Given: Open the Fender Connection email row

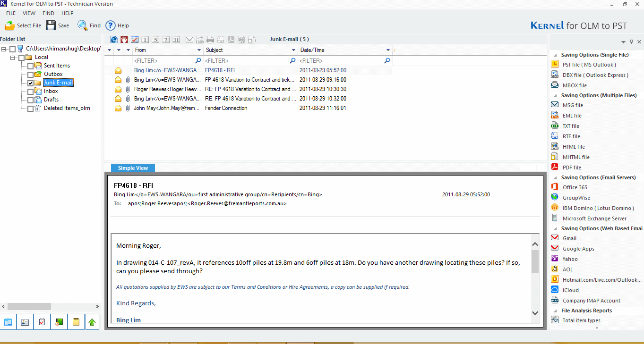Looking at the screenshot, I should point(248,108).
